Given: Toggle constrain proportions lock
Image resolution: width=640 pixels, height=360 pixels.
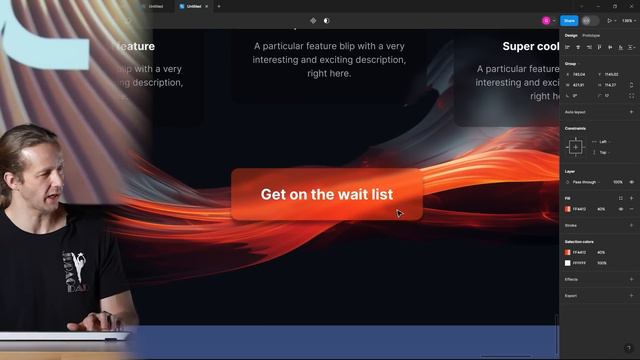Looking at the screenshot, I should tap(631, 85).
